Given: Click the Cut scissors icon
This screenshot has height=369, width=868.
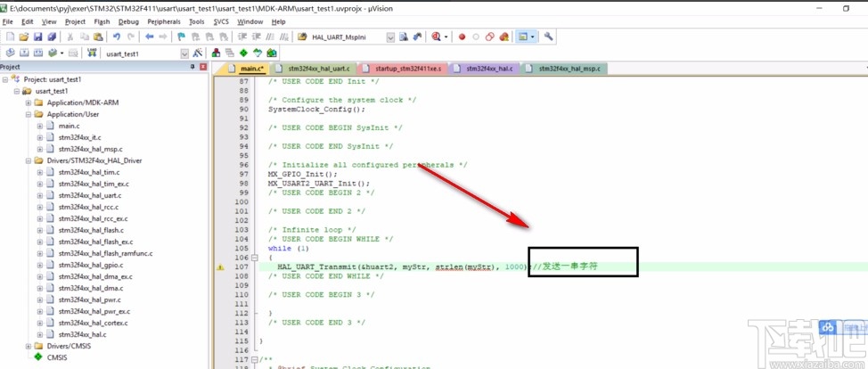Looking at the screenshot, I should click(x=70, y=37).
